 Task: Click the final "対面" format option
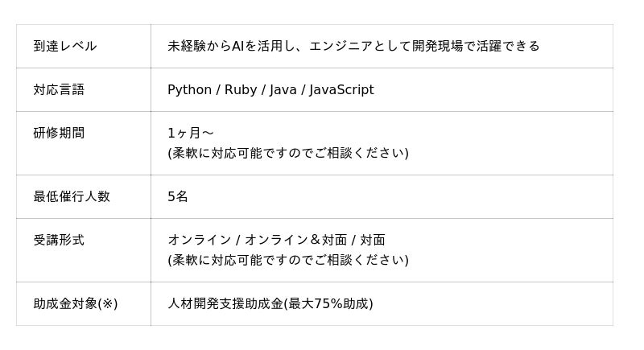pos(372,240)
